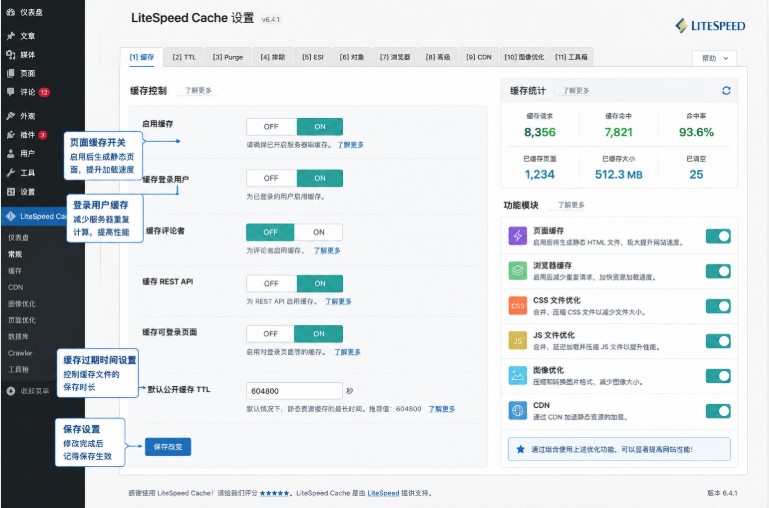The width and height of the screenshot is (769, 508).
Task: Open the [10] image optimization tab
Action: [x=524, y=57]
